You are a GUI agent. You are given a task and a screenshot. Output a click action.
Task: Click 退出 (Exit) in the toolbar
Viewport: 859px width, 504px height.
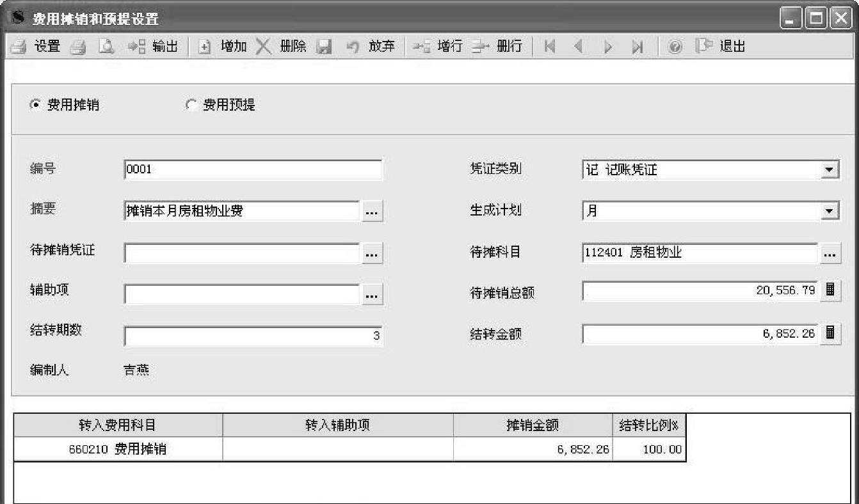point(721,47)
